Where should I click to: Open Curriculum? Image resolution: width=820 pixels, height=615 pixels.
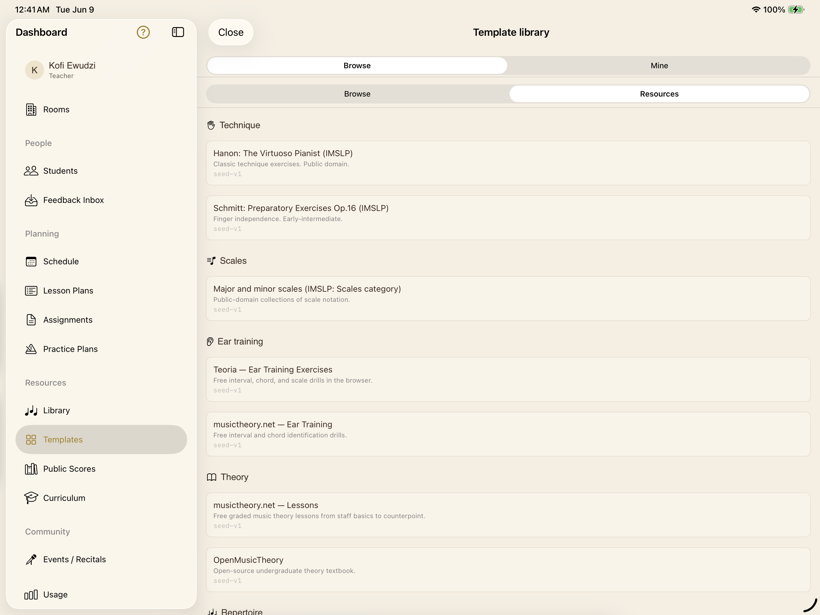[101, 498]
